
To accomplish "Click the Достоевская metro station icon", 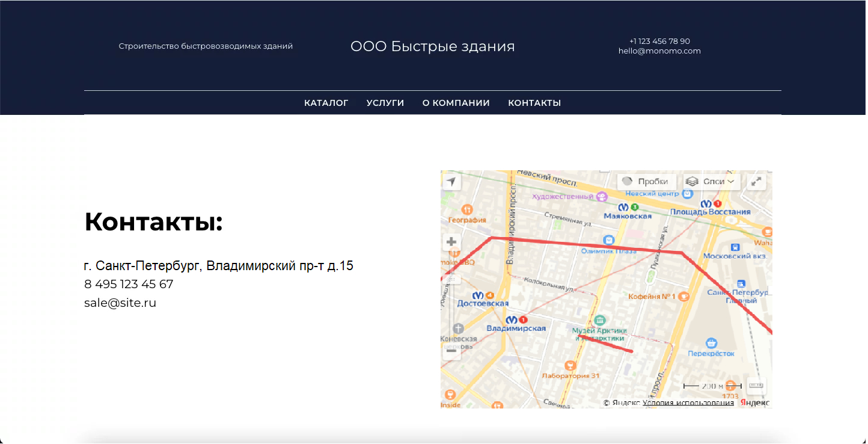I will (478, 295).
